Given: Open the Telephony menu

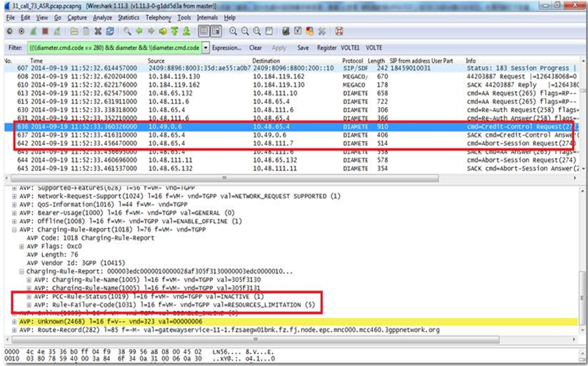Looking at the screenshot, I should pyautogui.click(x=159, y=18).
